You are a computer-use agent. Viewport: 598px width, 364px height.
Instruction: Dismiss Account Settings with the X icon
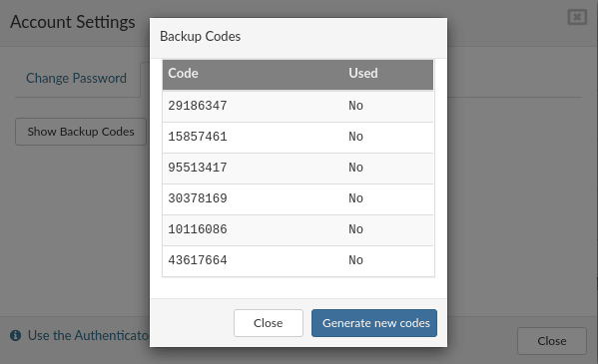click(577, 17)
